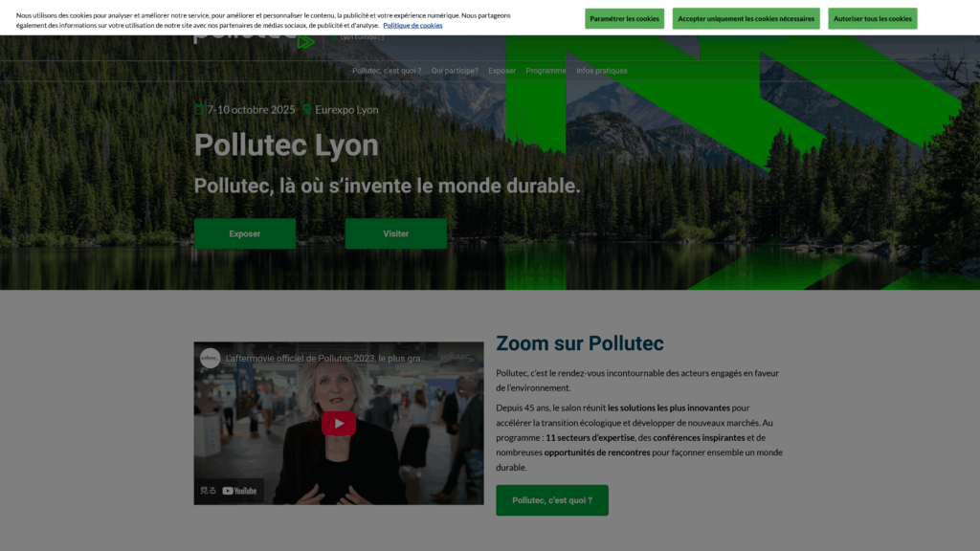Click the Pollutec Lyon heading
980x551 pixels.
[x=286, y=145]
